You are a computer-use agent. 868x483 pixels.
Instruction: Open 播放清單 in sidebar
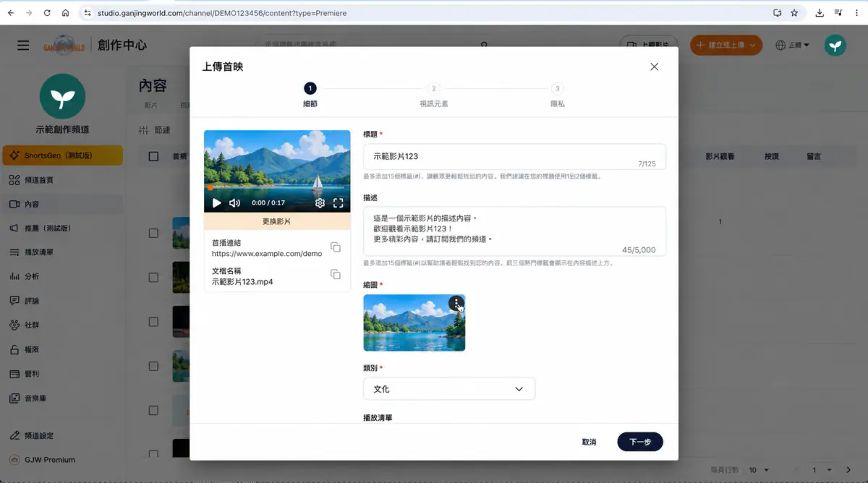pos(62,252)
